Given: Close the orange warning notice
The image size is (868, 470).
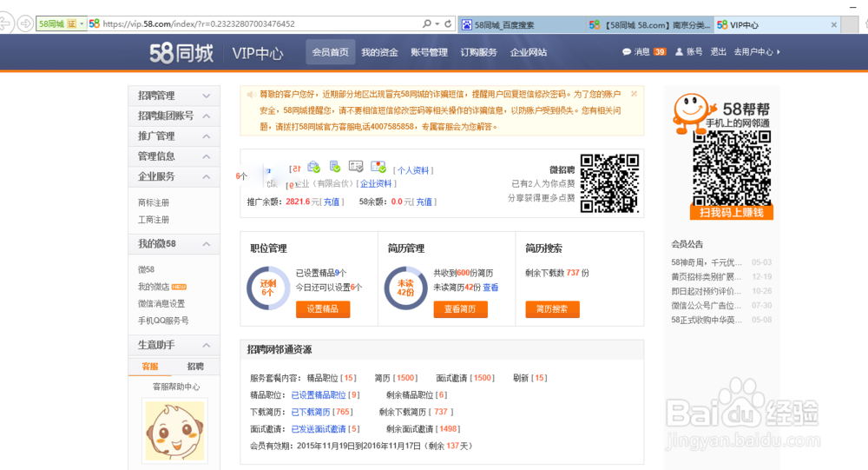Looking at the screenshot, I should click(634, 94).
